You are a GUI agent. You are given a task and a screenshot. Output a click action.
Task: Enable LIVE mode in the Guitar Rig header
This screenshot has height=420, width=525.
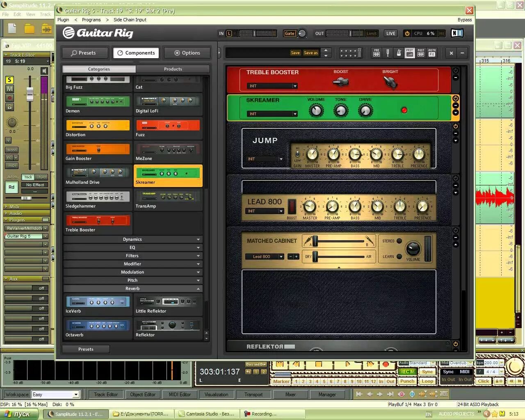point(390,33)
